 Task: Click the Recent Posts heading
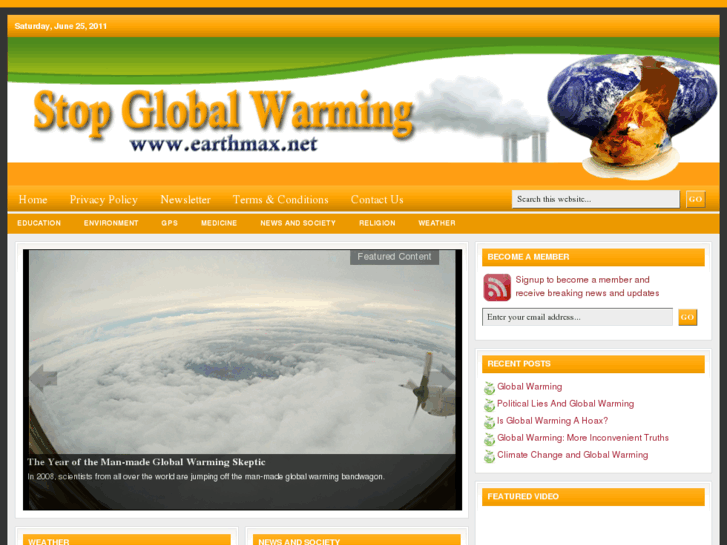(519, 364)
